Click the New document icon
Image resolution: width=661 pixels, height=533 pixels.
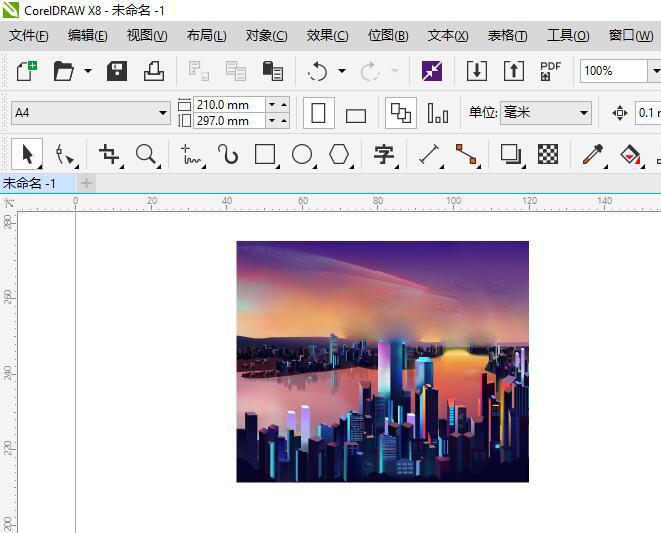(x=25, y=71)
